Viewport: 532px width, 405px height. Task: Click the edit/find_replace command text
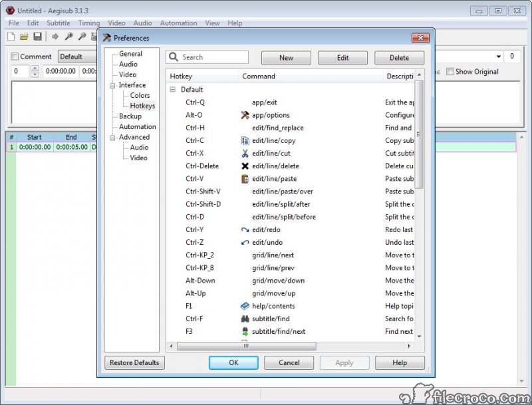pos(278,128)
